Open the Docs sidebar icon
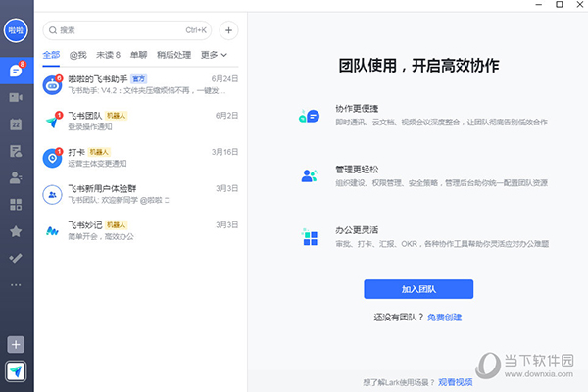 (x=16, y=151)
